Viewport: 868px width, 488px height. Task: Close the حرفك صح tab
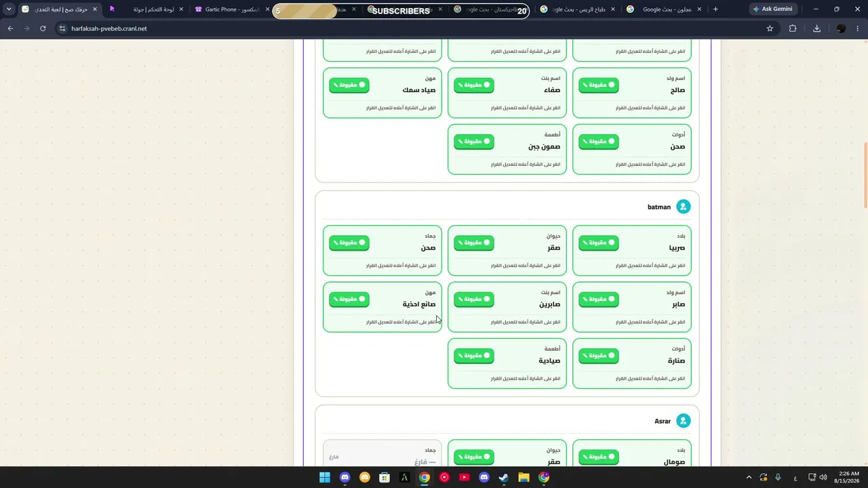[94, 9]
